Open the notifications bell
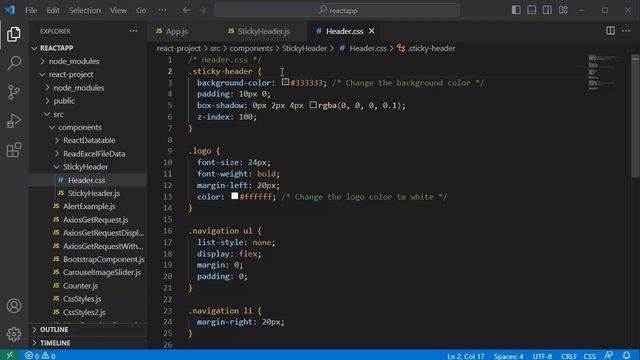This screenshot has height=360, width=640. point(627,356)
